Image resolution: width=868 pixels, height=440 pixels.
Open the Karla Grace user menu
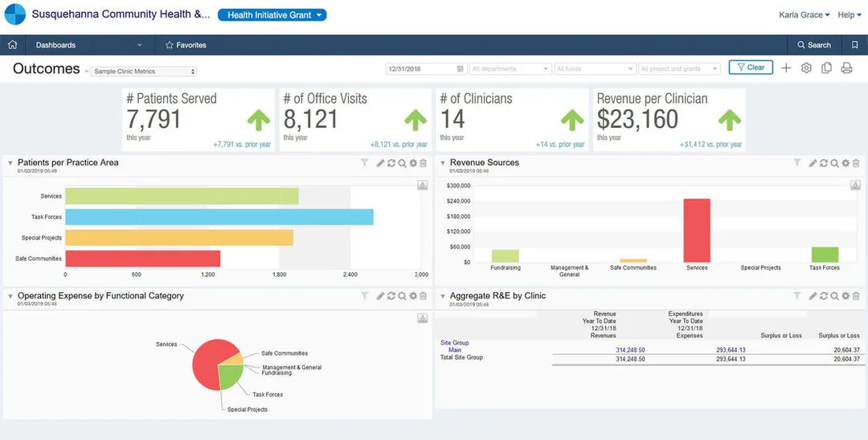coord(804,15)
